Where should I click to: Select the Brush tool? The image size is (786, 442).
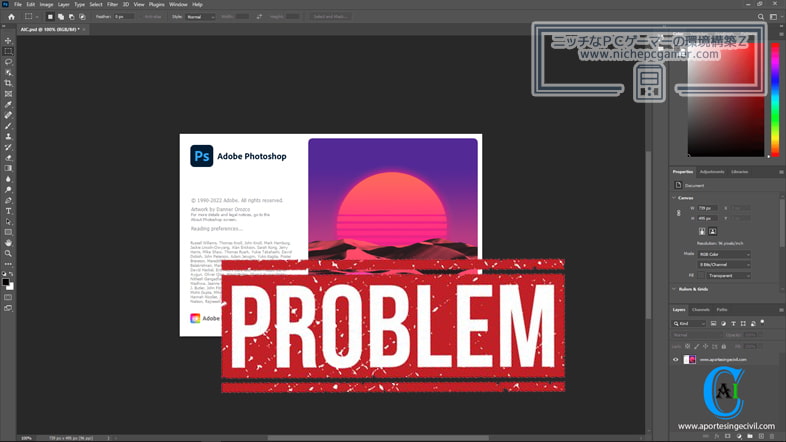[x=8, y=126]
